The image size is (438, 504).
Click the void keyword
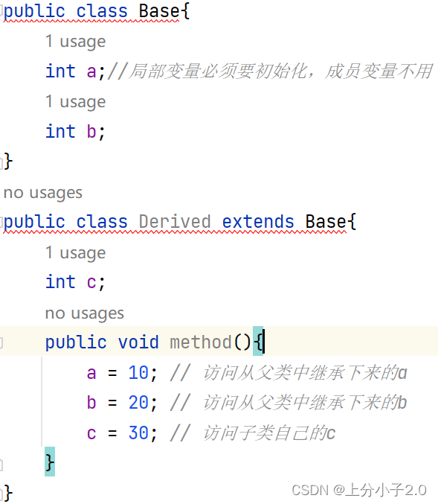[x=138, y=342]
